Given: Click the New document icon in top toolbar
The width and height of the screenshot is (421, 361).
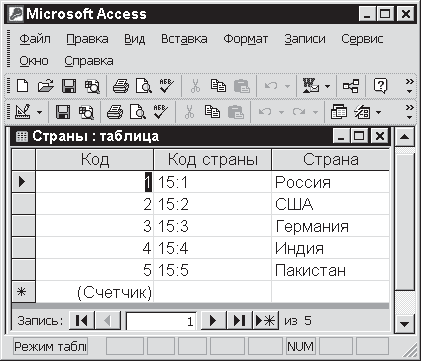Looking at the screenshot, I should pyautogui.click(x=22, y=86).
